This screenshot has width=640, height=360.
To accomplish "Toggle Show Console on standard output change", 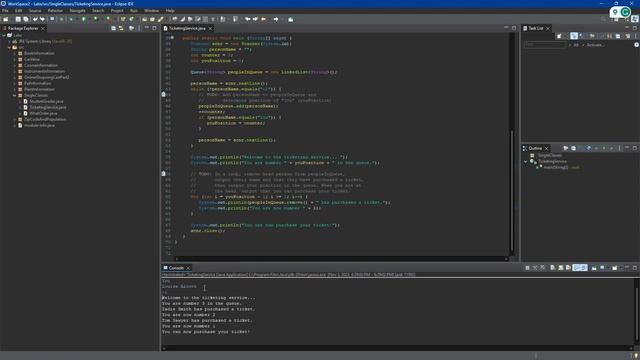I will click(x=576, y=268).
